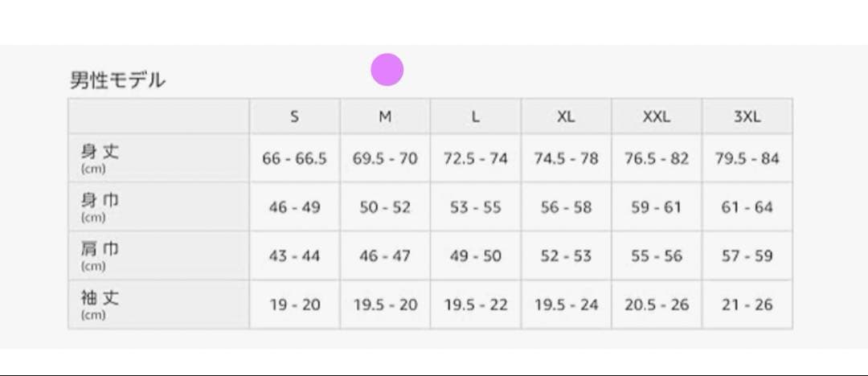Select the XXL size column header
This screenshot has height=376, width=868.
point(657,116)
